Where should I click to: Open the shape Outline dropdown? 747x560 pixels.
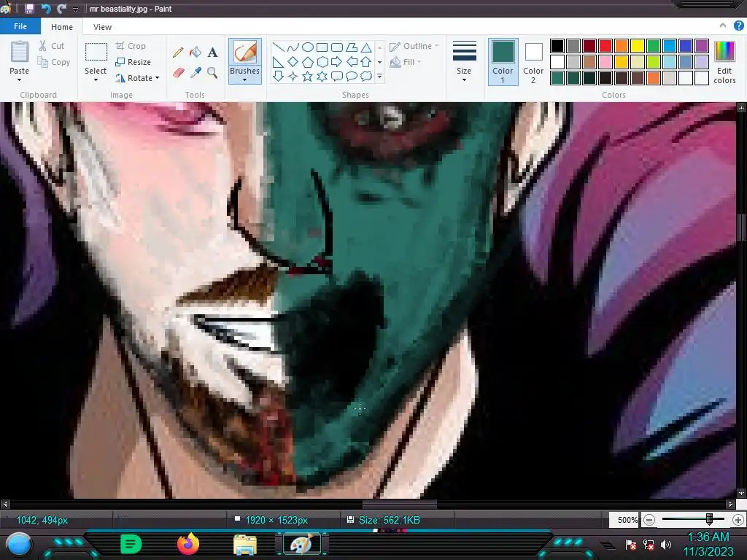[x=414, y=46]
